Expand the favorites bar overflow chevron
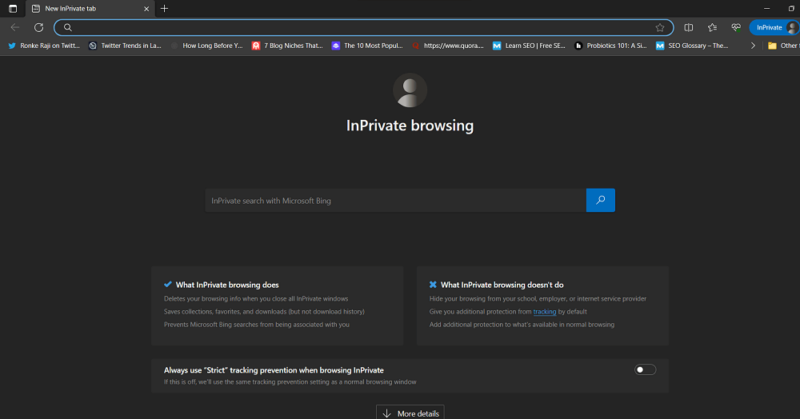The image size is (800, 419). (753, 45)
